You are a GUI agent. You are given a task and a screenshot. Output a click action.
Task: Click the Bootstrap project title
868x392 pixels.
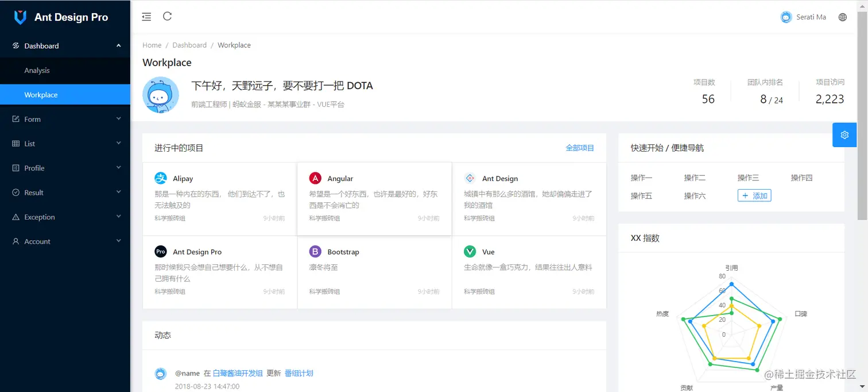(x=343, y=252)
